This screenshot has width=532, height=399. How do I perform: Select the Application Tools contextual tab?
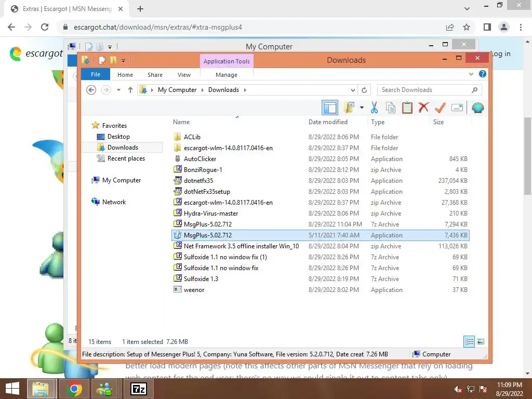pyautogui.click(x=227, y=61)
